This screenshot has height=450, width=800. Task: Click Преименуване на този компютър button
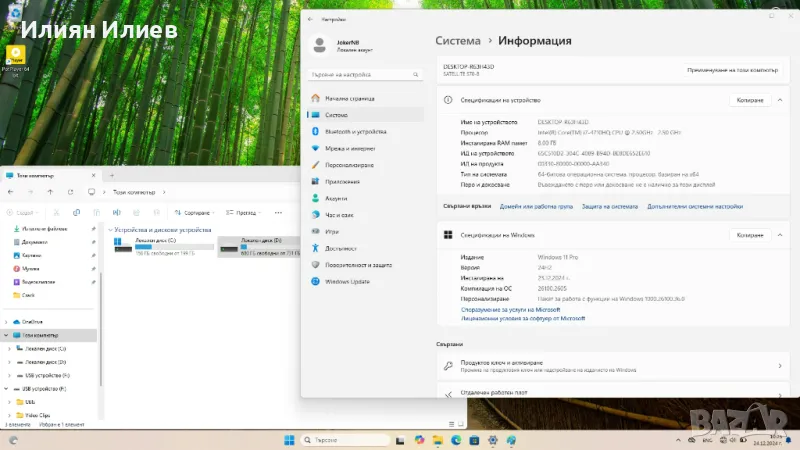click(733, 70)
